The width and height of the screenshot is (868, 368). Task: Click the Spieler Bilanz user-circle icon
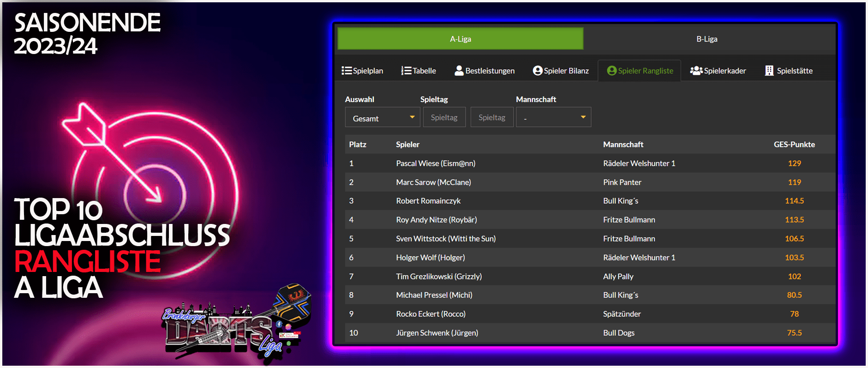coord(538,71)
